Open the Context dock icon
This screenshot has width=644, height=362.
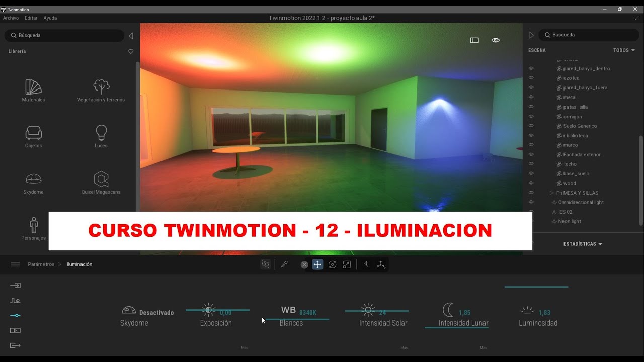[x=15, y=300]
